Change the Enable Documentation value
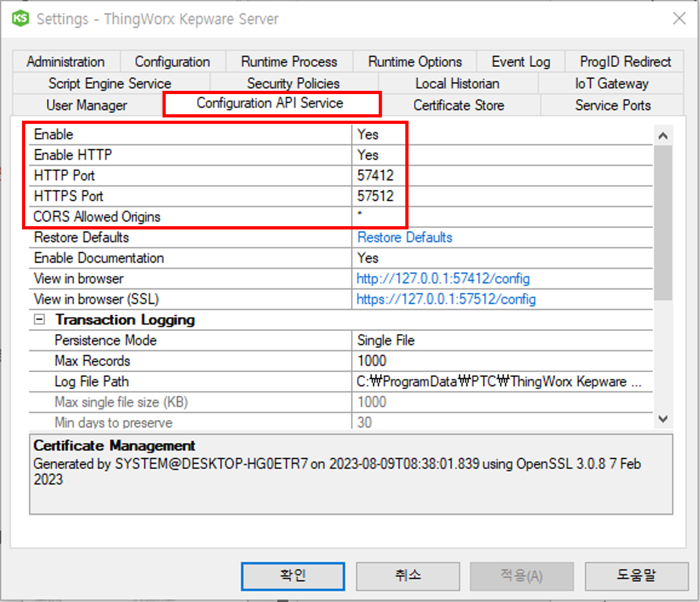Image resolution: width=700 pixels, height=602 pixels. click(x=502, y=258)
